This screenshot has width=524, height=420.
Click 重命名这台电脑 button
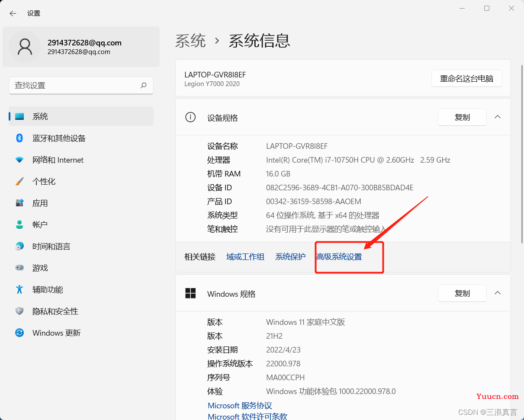tap(466, 78)
